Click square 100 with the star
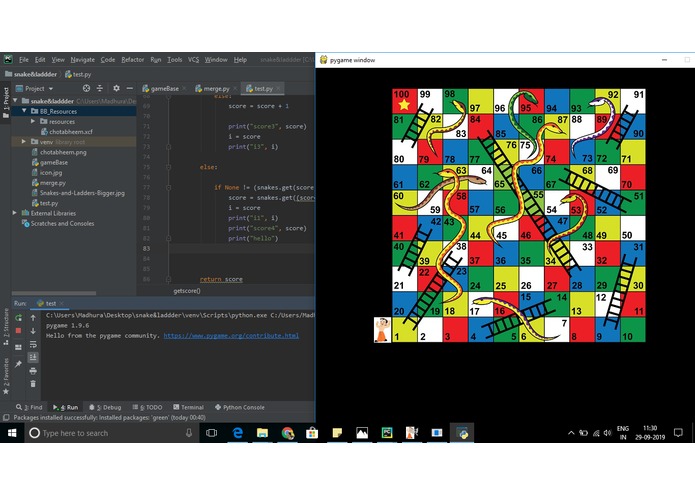Viewport: 695px width, 494px height. click(x=404, y=101)
